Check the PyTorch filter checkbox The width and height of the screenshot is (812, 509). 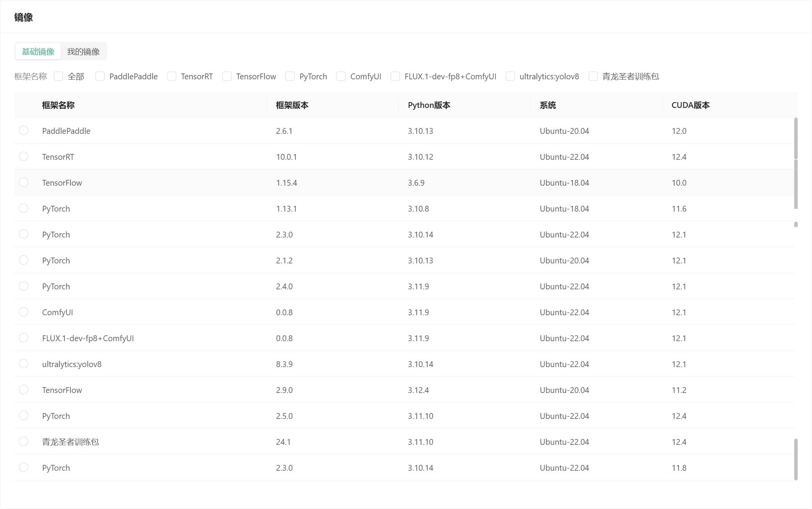[x=290, y=76]
